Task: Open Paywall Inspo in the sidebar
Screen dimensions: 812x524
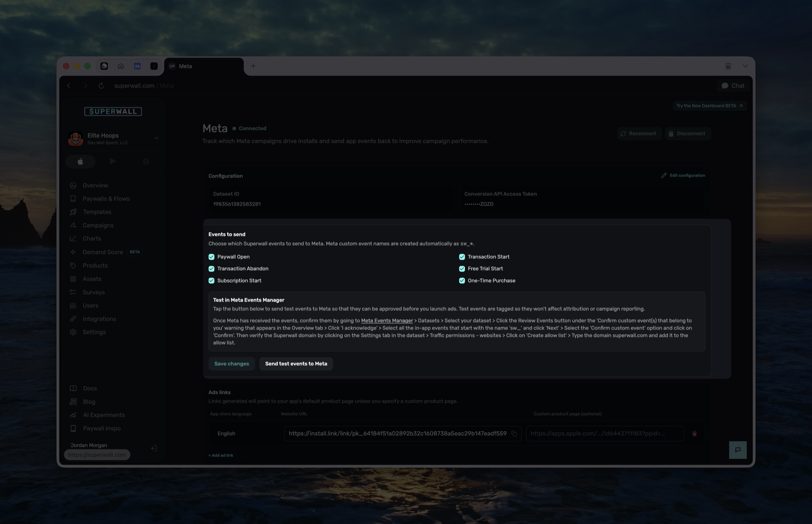Action: click(101, 428)
